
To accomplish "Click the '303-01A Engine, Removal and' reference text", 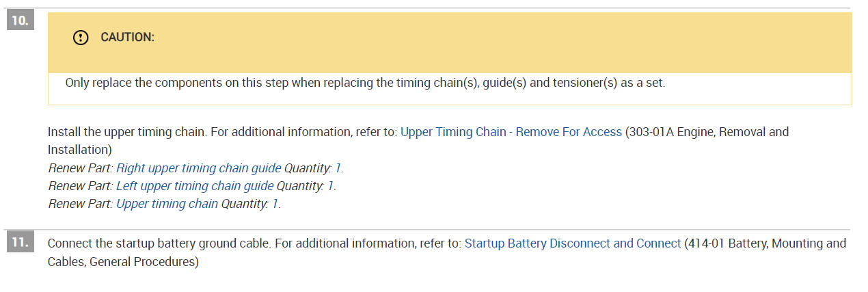I will point(708,132).
